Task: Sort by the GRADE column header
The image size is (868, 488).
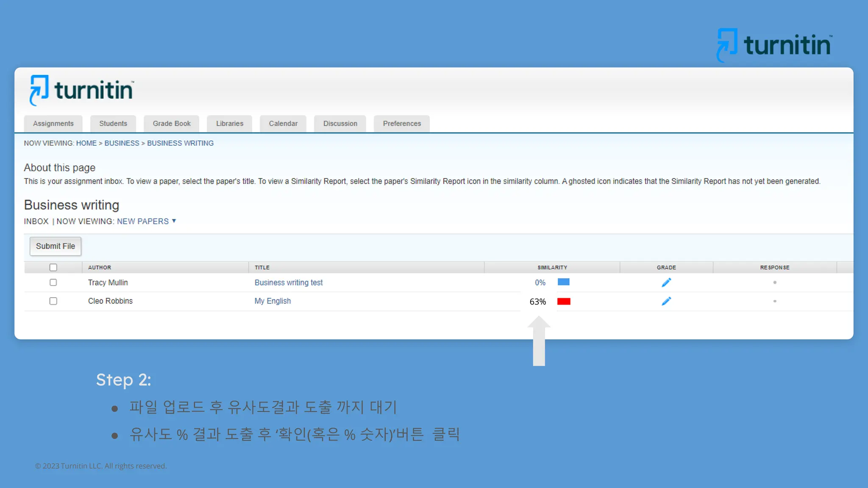Action: 666,267
